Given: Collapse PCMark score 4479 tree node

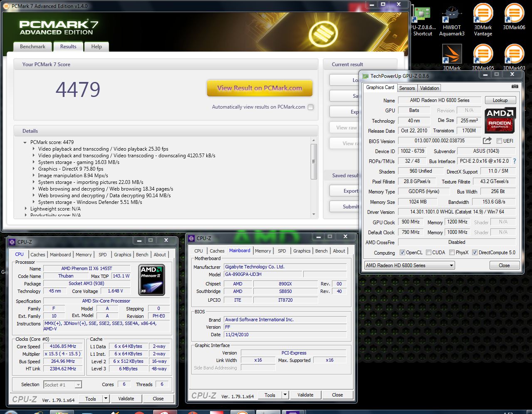Looking at the screenshot, I should [x=25, y=142].
